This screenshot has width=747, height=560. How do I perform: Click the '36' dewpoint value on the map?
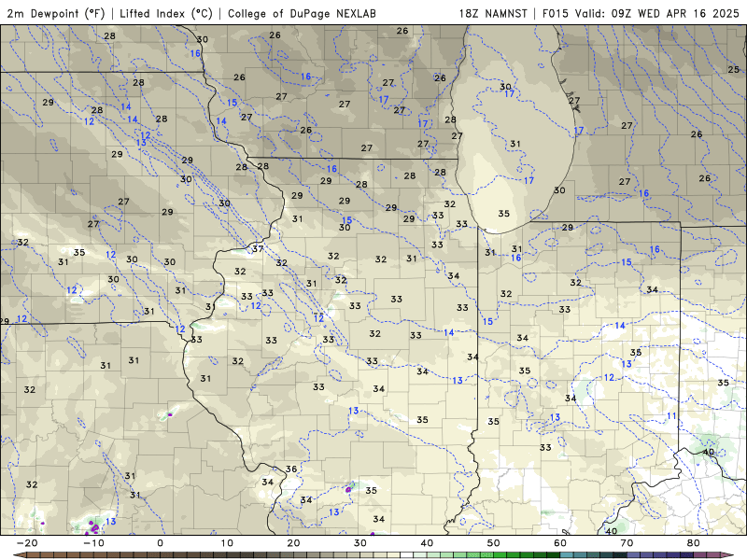(291, 469)
